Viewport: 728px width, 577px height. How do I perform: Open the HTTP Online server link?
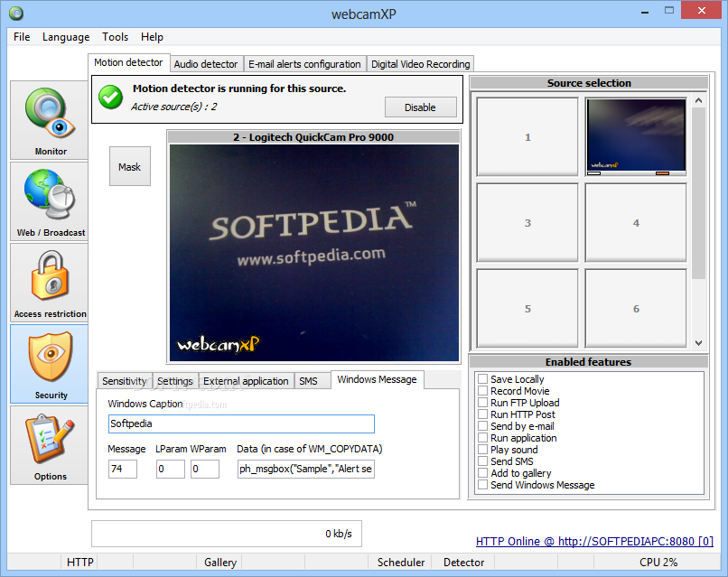tap(594, 541)
